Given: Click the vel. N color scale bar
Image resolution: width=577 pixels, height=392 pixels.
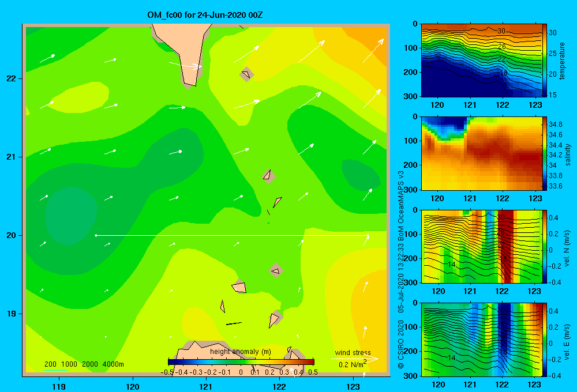Looking at the screenshot, I should (545, 246).
